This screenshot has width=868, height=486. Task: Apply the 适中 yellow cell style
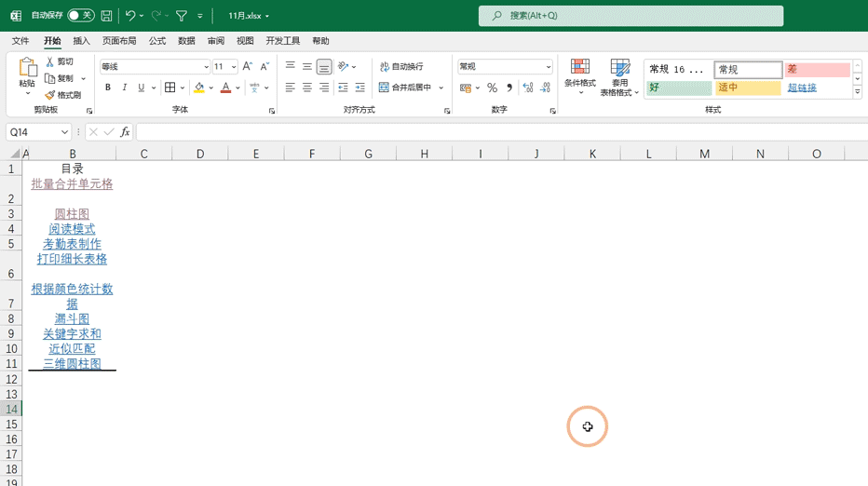(748, 88)
